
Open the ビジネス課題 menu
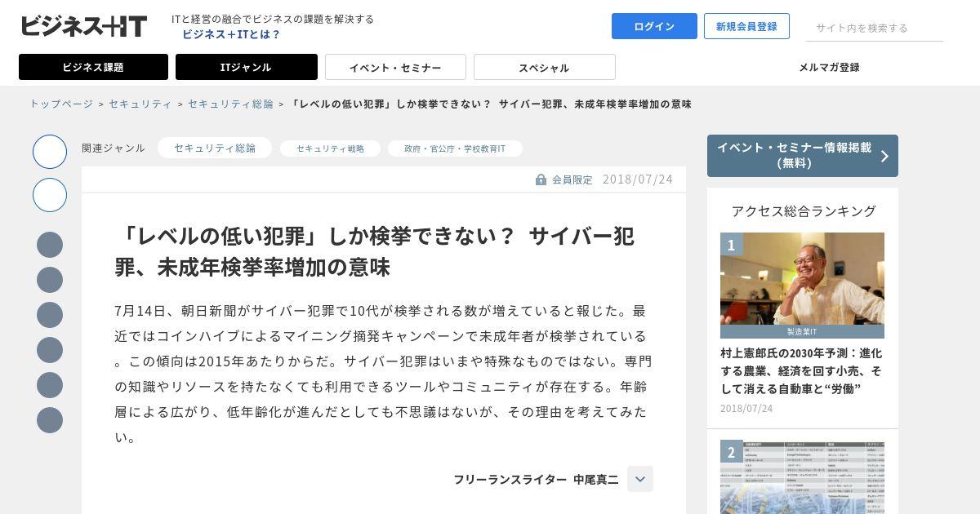93,67
